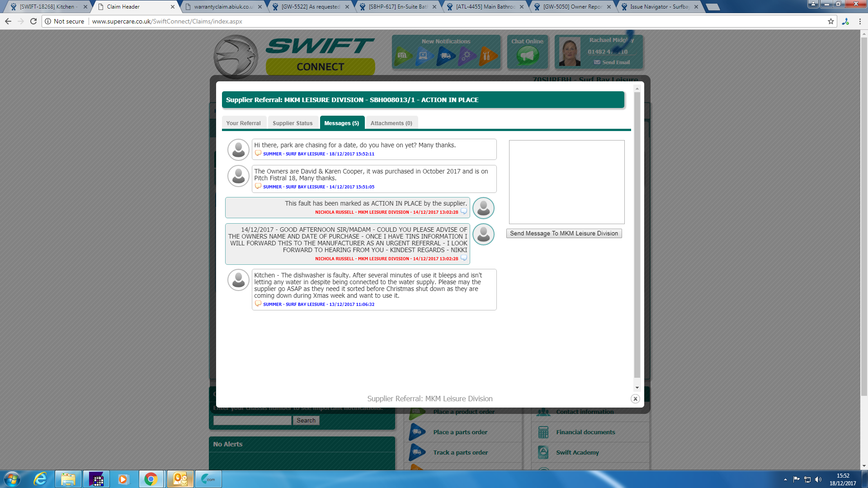Open Google Chrome from the taskbar
This screenshot has height=488, width=868.
151,479
